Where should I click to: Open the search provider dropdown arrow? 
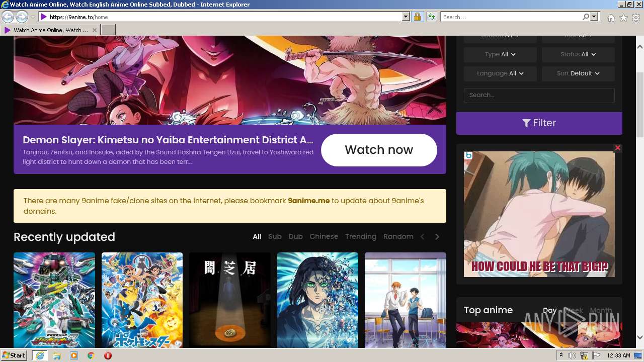(x=594, y=17)
